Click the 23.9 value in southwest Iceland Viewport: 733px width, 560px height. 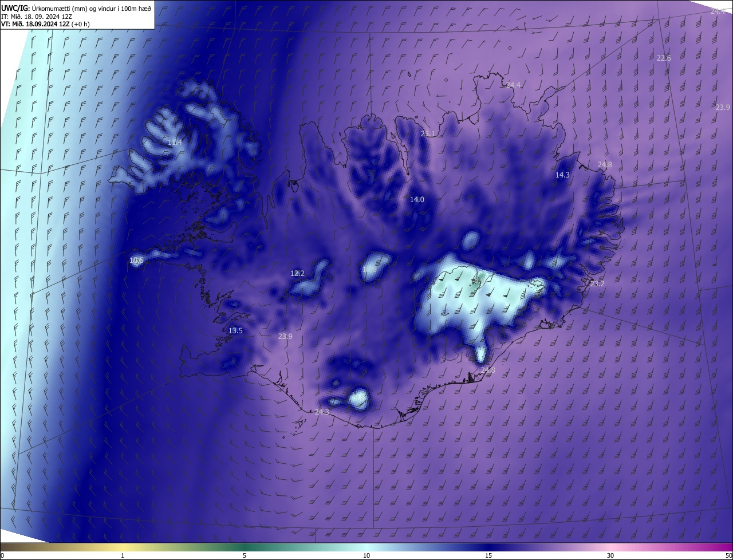pos(285,336)
